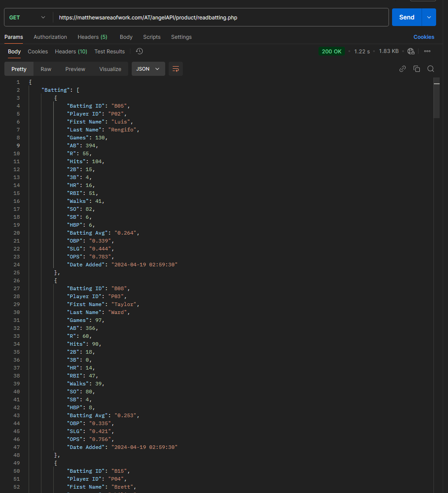
Task: Open the Scripts tab
Action: point(152,37)
